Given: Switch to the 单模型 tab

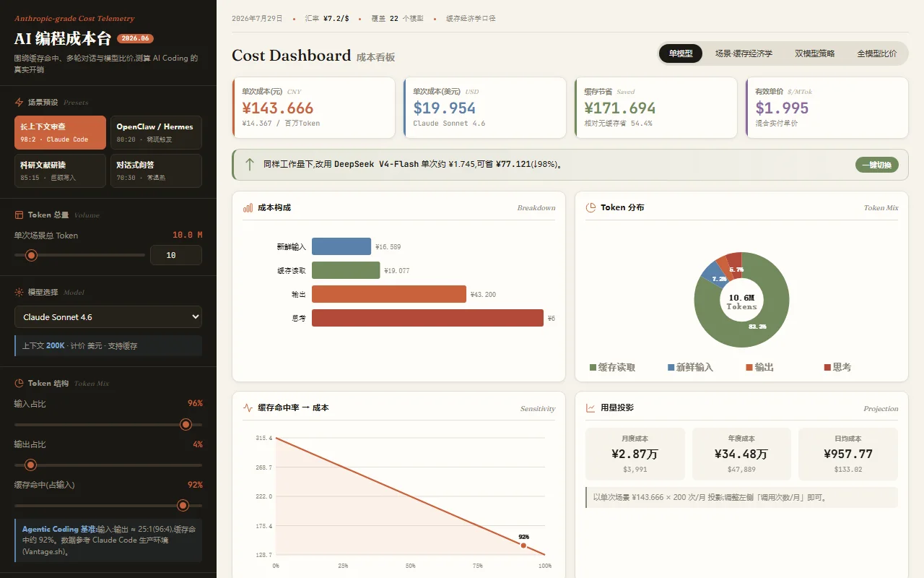Looking at the screenshot, I should click(681, 53).
